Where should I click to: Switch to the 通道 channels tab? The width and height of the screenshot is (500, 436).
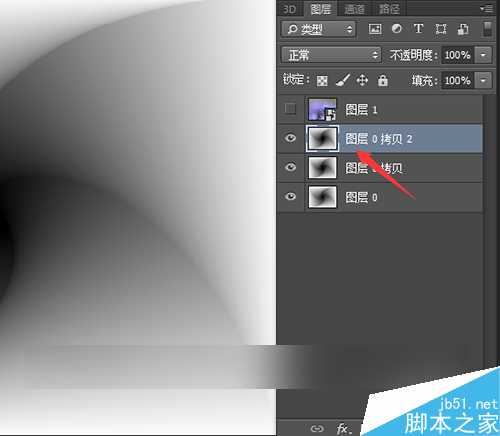354,9
